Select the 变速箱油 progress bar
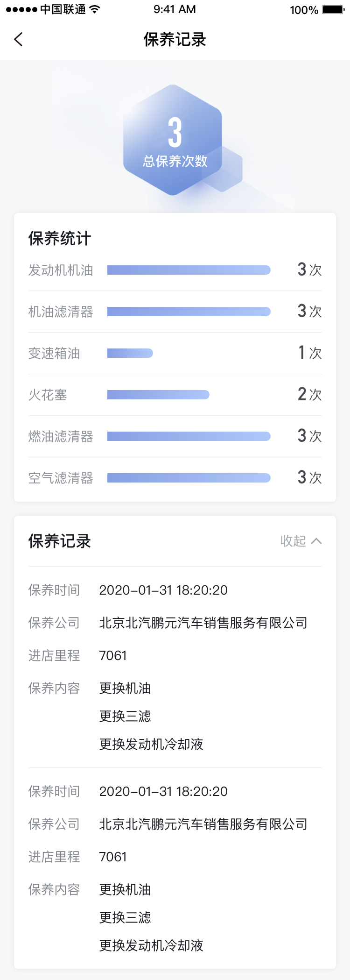Screen dimensions: 350x980 [130, 353]
